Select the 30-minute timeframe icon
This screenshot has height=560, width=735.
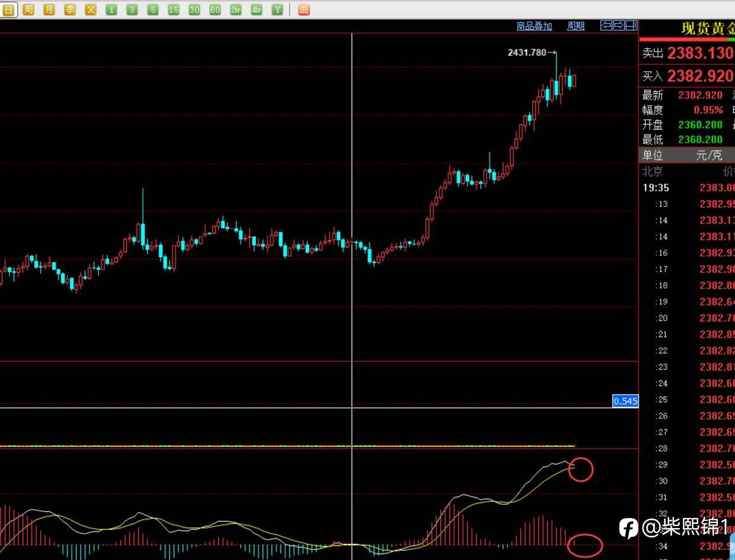click(194, 9)
